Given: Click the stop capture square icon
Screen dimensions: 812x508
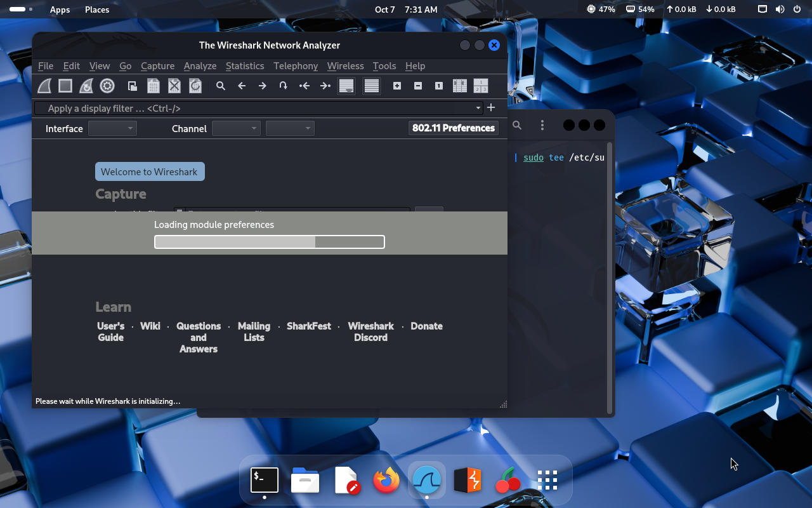Looking at the screenshot, I should coord(65,86).
